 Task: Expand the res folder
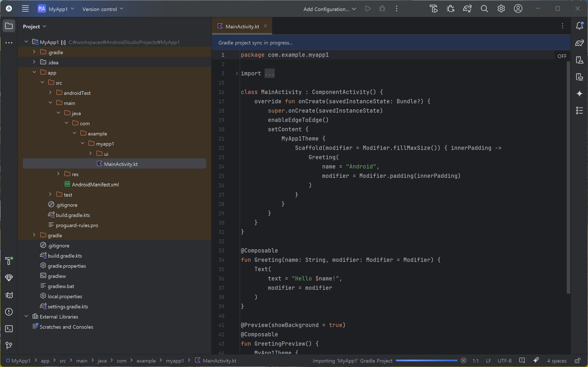tap(58, 174)
